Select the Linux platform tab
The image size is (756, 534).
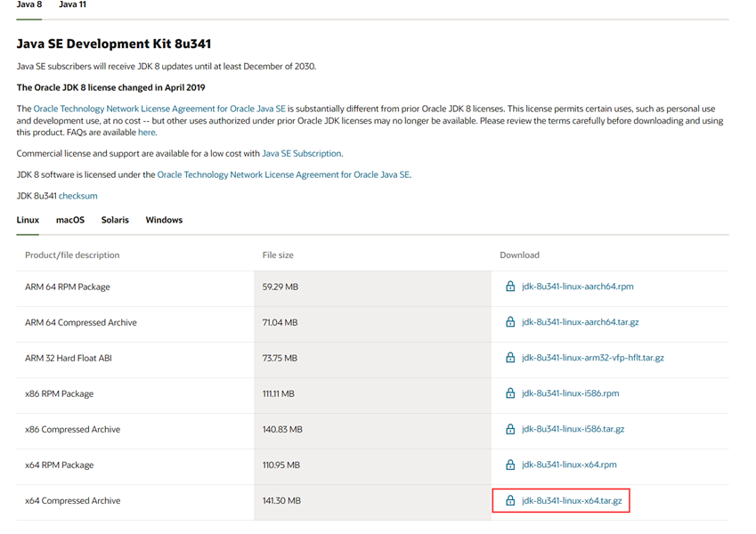(28, 220)
